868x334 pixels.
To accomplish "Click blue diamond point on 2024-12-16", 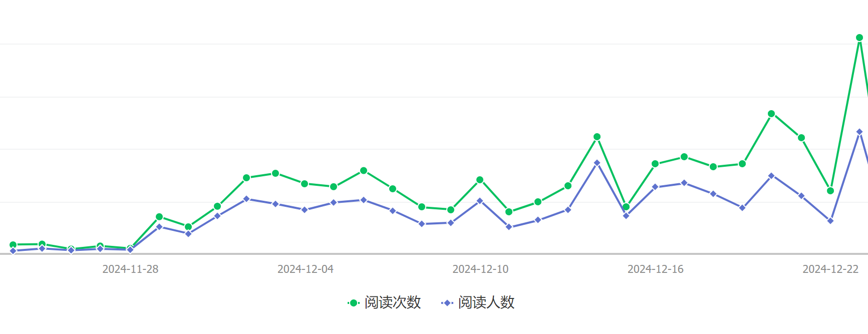I will (x=655, y=187).
